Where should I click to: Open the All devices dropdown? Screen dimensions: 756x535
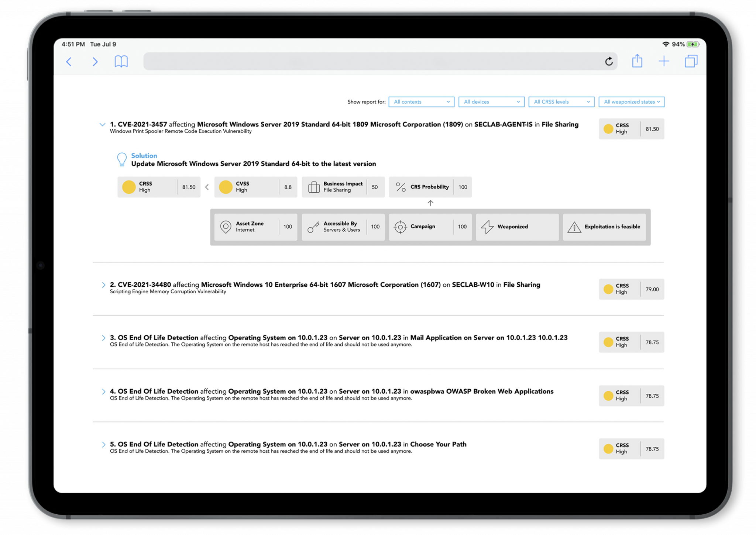pos(491,102)
